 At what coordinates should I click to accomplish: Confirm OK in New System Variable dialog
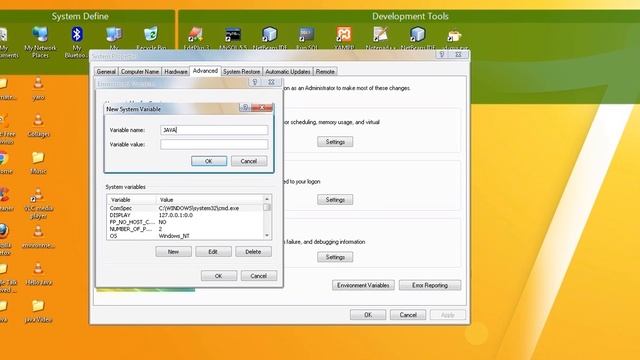pos(209,161)
